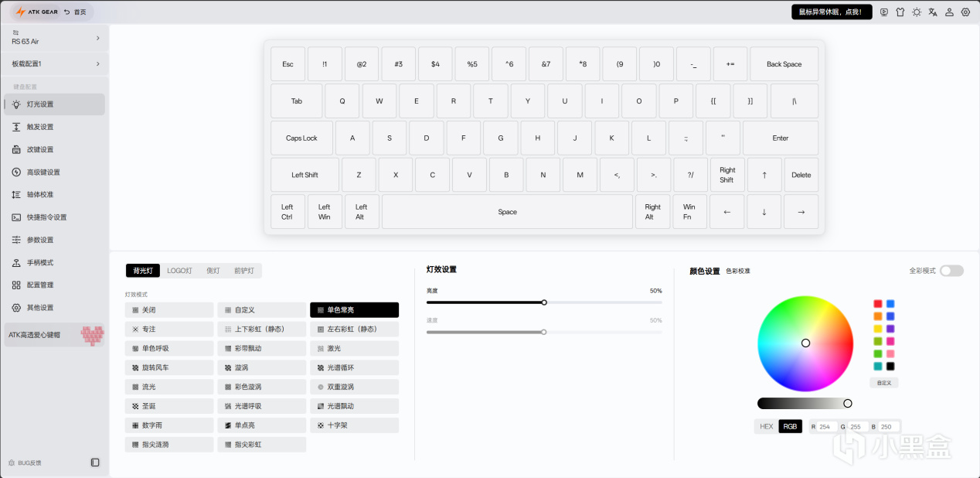Switch to the LOGO灯 tab

pyautogui.click(x=179, y=271)
